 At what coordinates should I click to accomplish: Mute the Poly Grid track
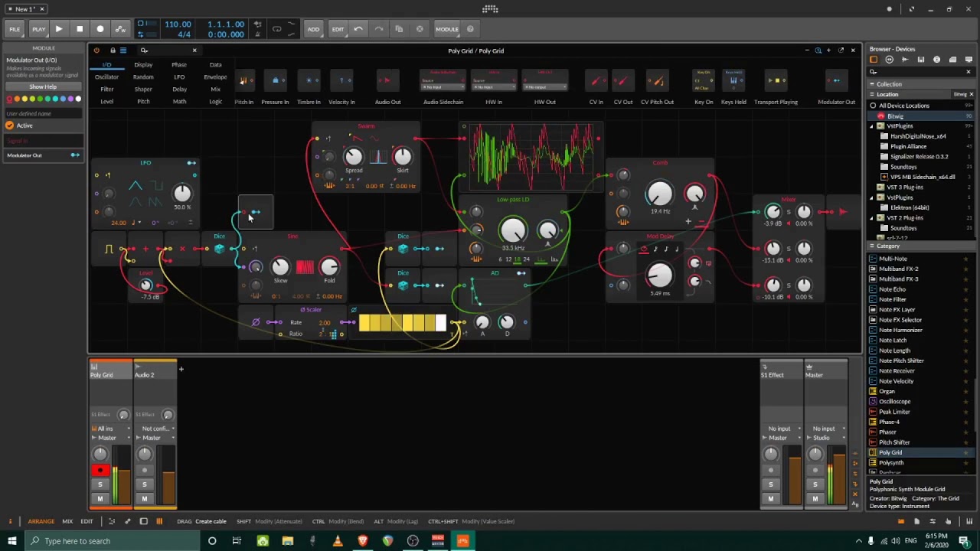click(100, 499)
